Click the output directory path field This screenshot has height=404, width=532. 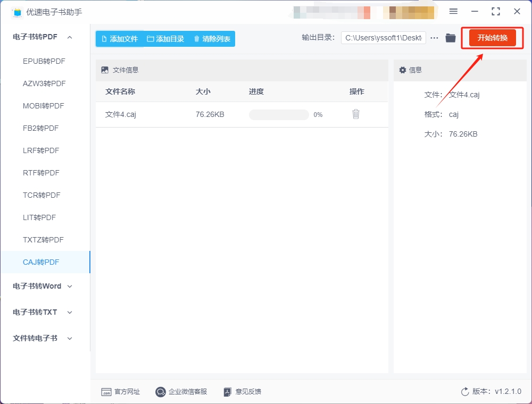point(384,38)
